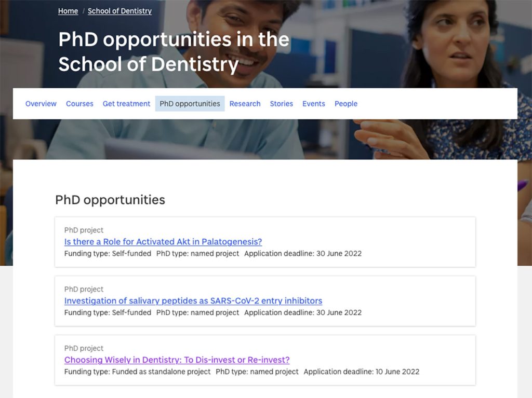Click 'PhD project' label above the Palatogenesis link
The width and height of the screenshot is (532, 398).
click(x=84, y=230)
